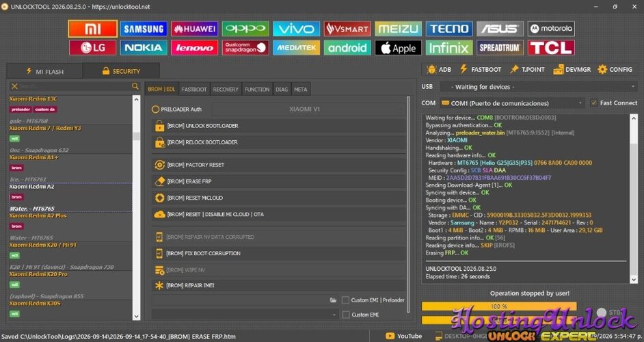This screenshot has height=342, width=644.
Task: Switch to the DIAG tab
Action: pyautogui.click(x=282, y=89)
